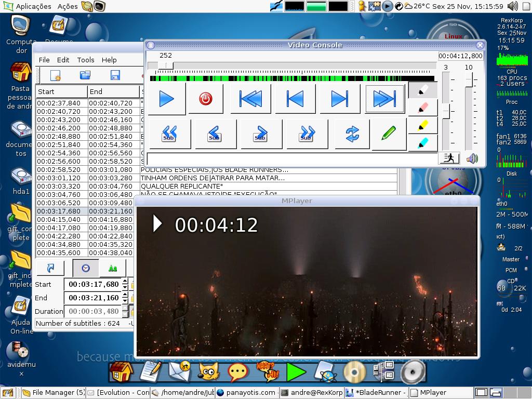Select the row starting 00:04:35,600
532x399 pixels.
(85, 253)
